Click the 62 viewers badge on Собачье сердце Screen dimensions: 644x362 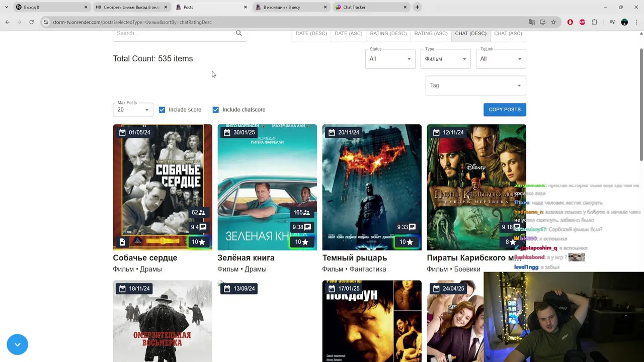(x=198, y=212)
